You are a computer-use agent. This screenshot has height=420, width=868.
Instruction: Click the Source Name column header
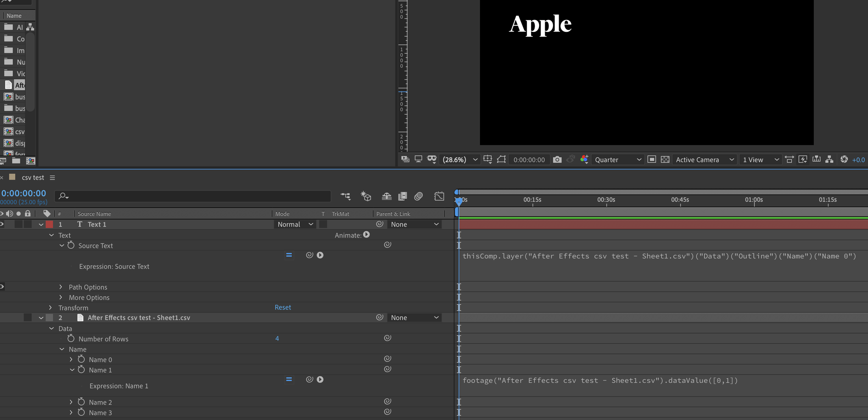tap(94, 214)
